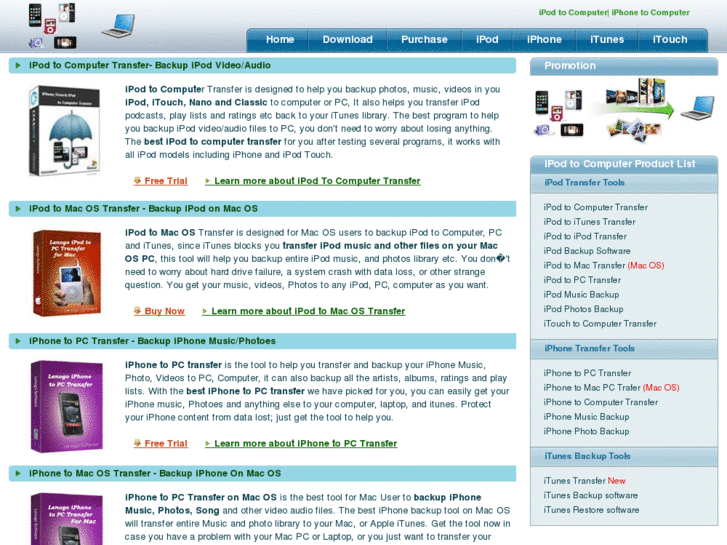Open iPod to iPod Transfer in product list
The height and width of the screenshot is (545, 727).
585,237
